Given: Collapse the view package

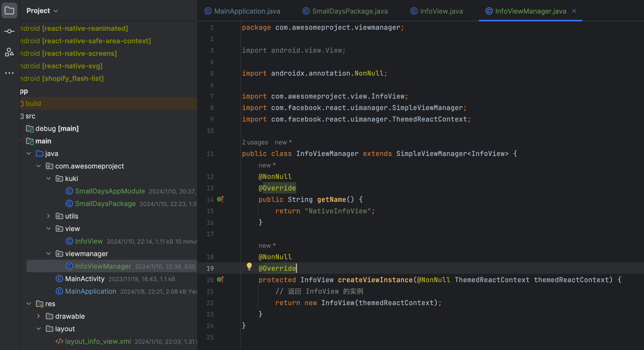Looking at the screenshot, I should pyautogui.click(x=49, y=229).
